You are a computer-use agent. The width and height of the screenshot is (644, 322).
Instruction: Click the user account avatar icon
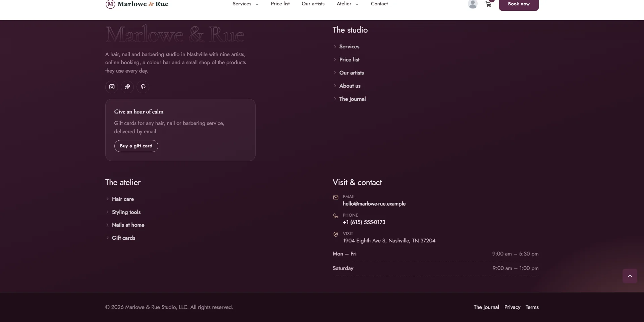click(x=473, y=4)
